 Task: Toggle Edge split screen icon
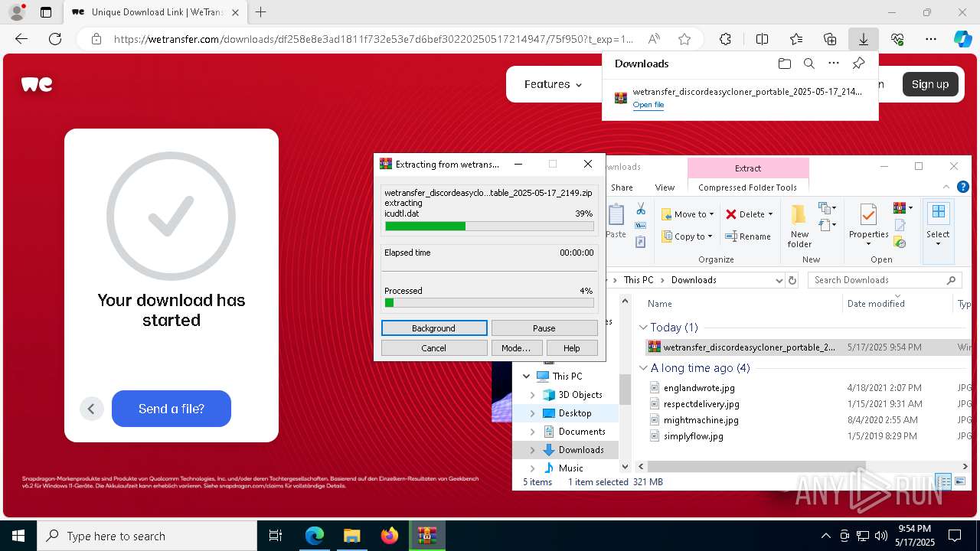pyautogui.click(x=762, y=39)
